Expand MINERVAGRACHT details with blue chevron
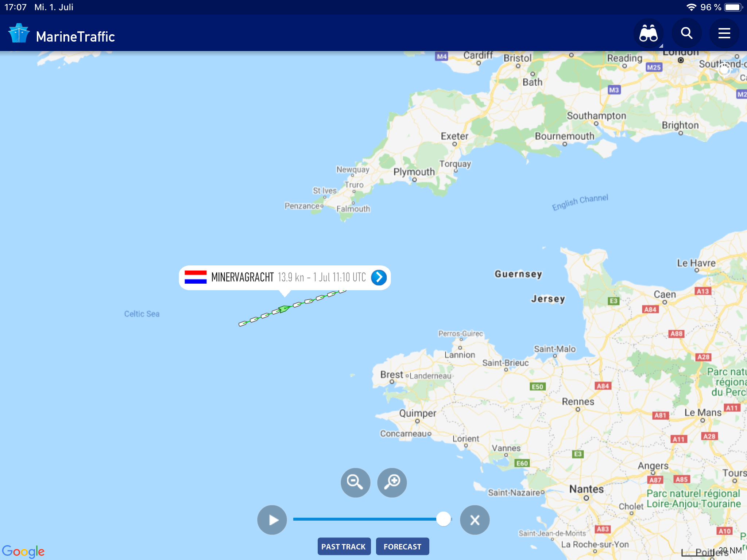This screenshot has height=560, width=747. click(x=379, y=277)
